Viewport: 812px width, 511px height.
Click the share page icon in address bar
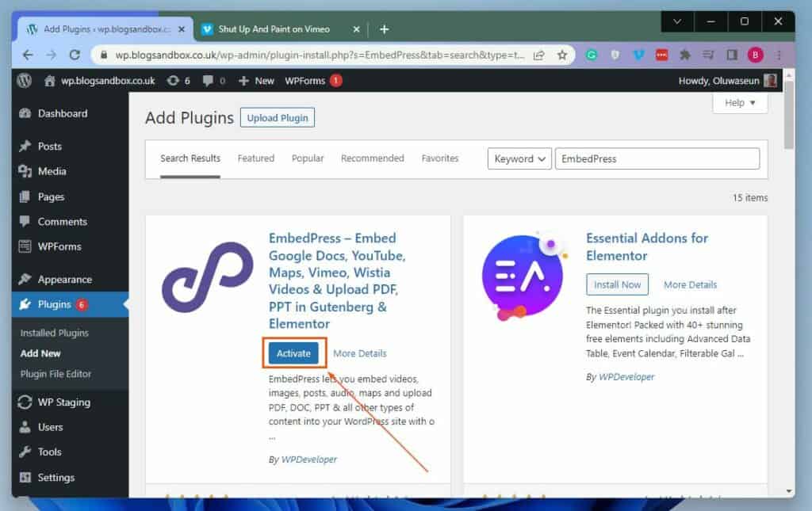click(x=538, y=55)
